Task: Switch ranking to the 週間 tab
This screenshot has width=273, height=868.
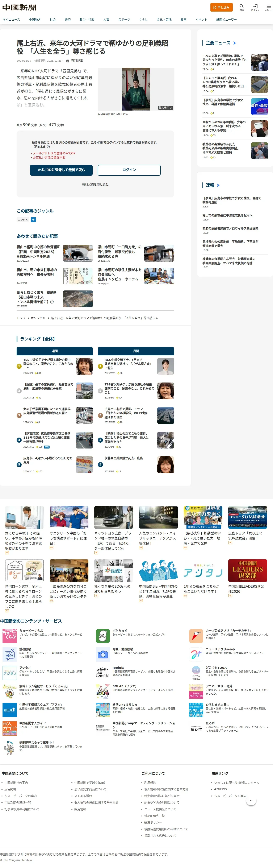Action: tap(55, 351)
